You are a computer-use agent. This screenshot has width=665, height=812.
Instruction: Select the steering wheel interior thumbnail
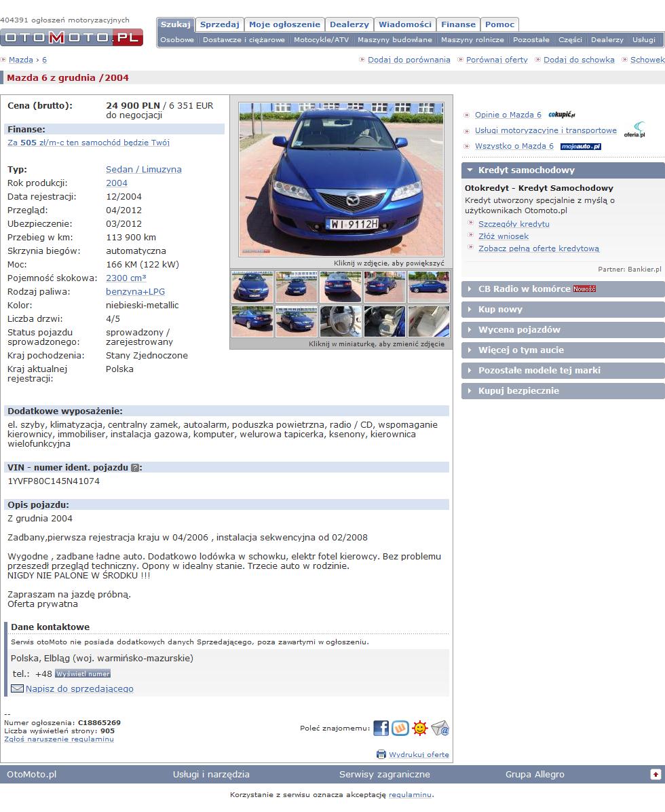(341, 322)
